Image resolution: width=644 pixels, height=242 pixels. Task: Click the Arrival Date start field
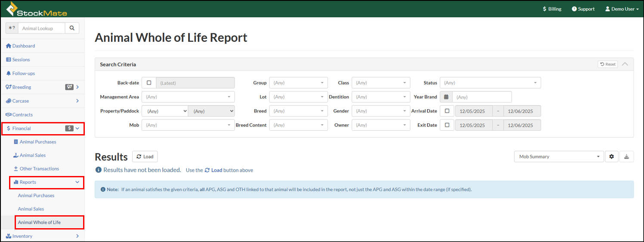(x=474, y=111)
